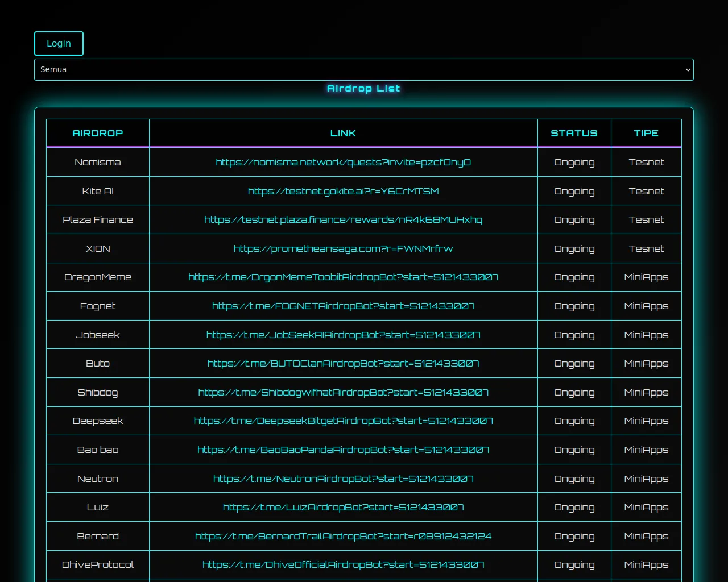Select the DhiveProtocol name cell
Screen dimensions: 728x582
coord(98,565)
